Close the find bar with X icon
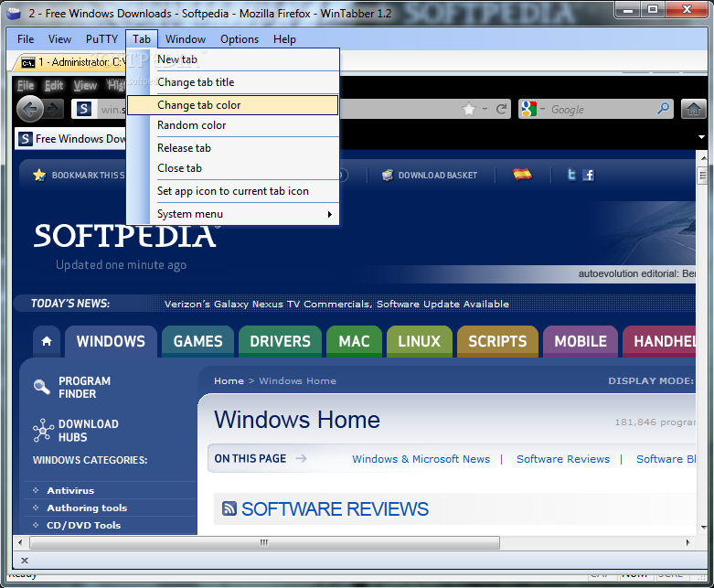The height and width of the screenshot is (588, 714). click(25, 561)
